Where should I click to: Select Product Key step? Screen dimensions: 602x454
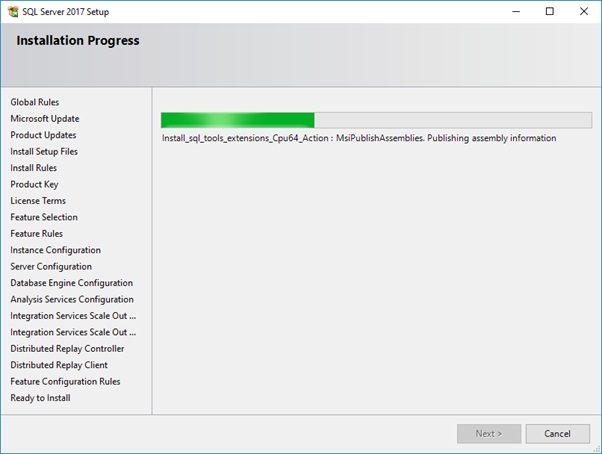[x=34, y=185]
